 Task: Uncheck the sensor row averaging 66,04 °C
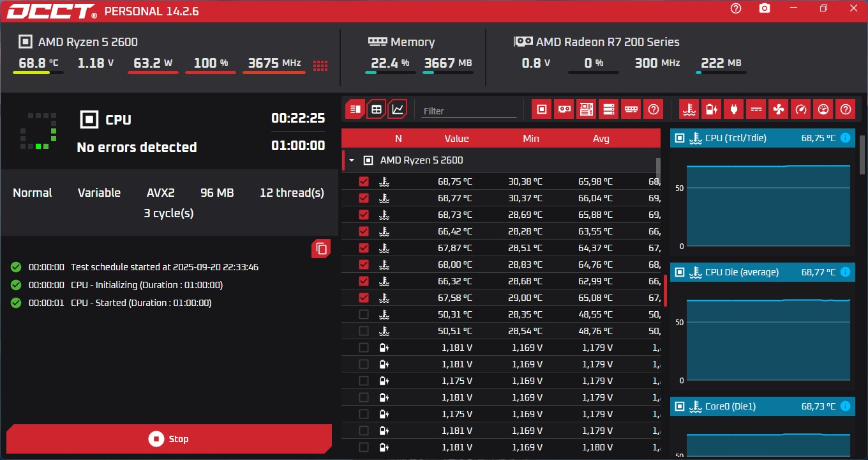point(364,198)
